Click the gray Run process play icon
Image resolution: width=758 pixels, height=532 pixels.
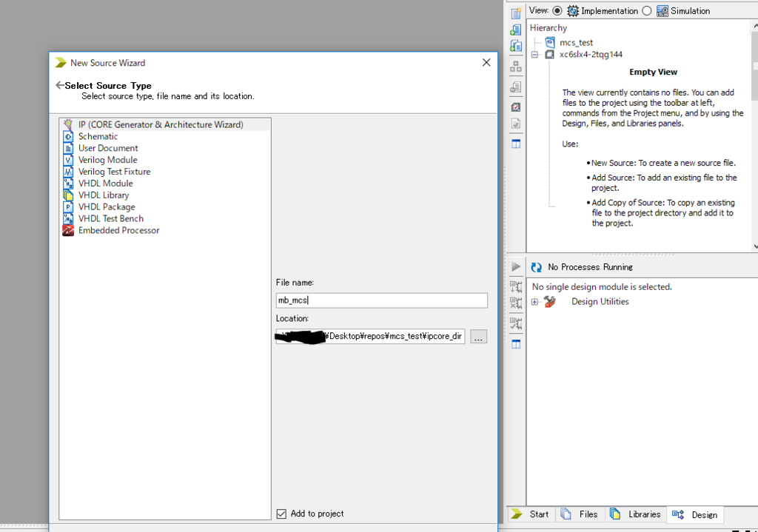coord(516,266)
